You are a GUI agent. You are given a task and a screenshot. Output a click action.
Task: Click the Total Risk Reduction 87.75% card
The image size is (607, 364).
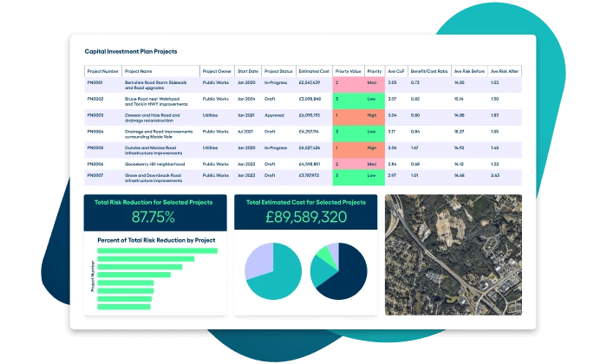click(x=155, y=212)
